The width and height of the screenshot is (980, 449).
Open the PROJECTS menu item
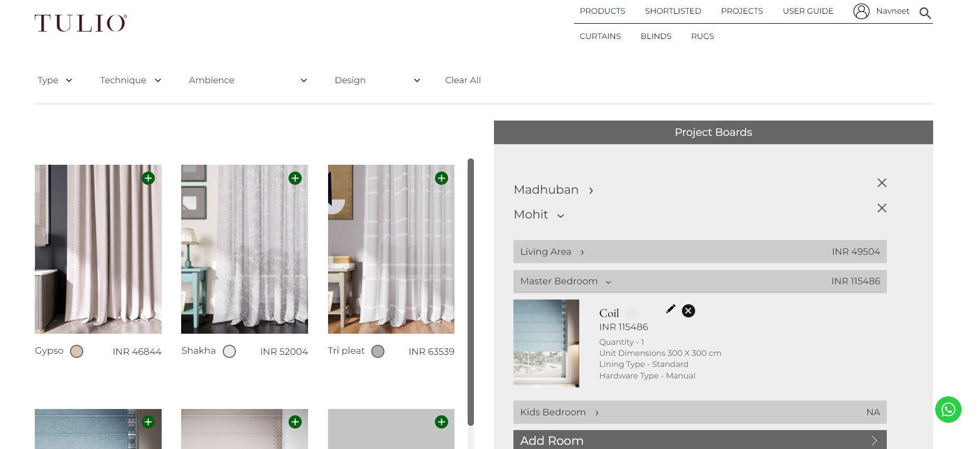pos(742,11)
